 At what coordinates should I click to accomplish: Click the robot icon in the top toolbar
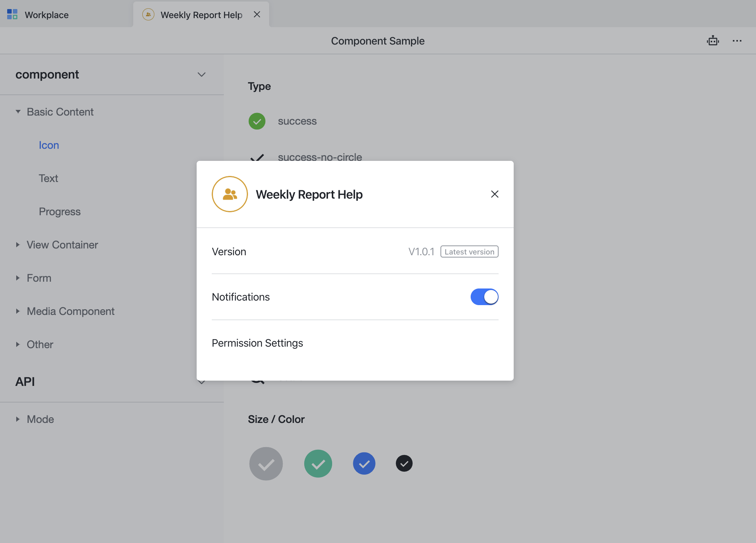(713, 40)
